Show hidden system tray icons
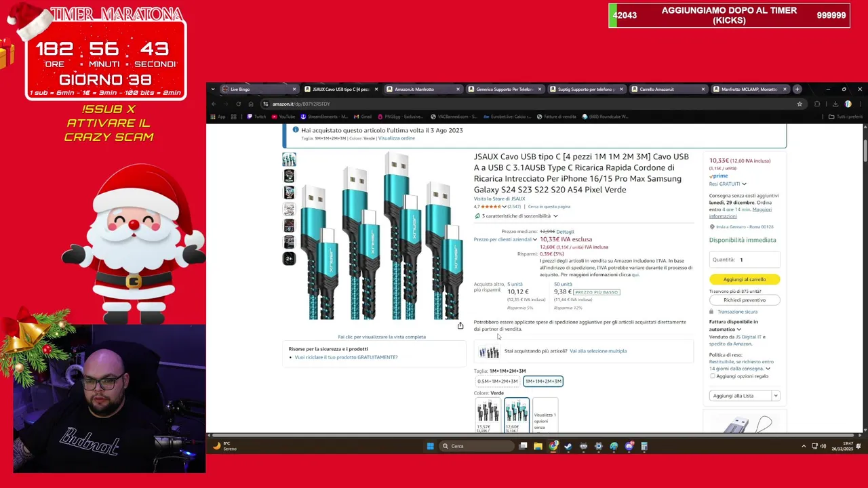 [x=804, y=446]
